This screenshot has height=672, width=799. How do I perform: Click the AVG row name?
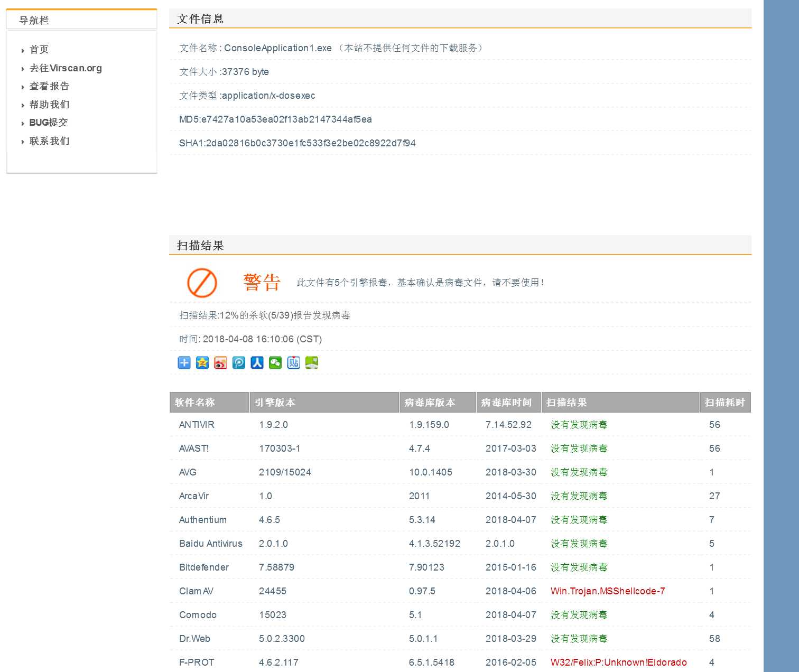(x=188, y=472)
